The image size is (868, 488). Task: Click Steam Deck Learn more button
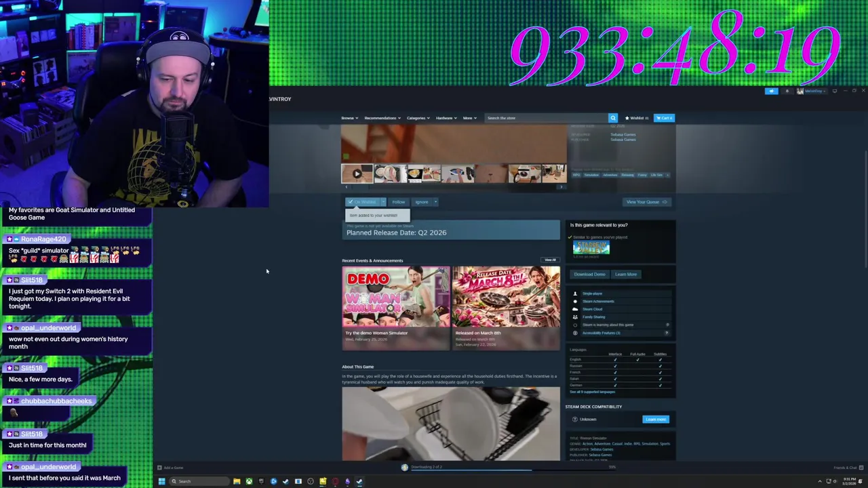point(656,420)
